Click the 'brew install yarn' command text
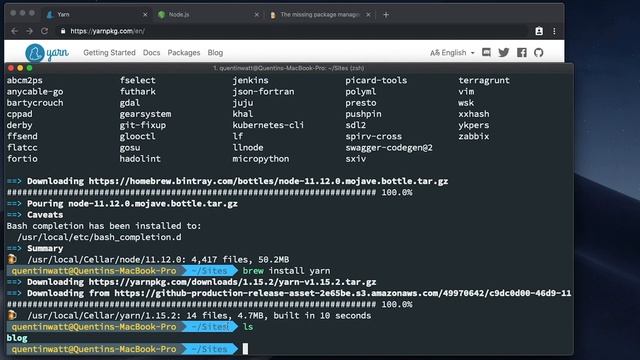The height and width of the screenshot is (360, 640). pyautogui.click(x=287, y=271)
